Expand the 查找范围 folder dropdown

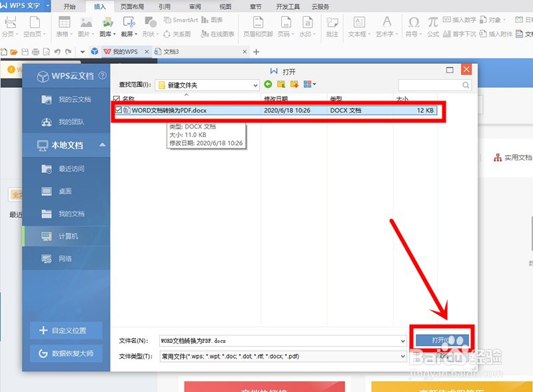coord(255,85)
